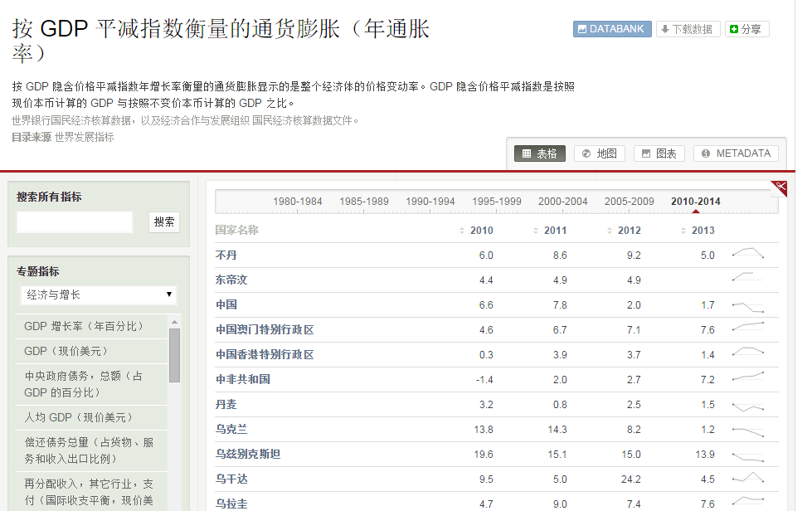
Task: Select GDP 增长率（年百分比）indicator
Action: [84, 326]
